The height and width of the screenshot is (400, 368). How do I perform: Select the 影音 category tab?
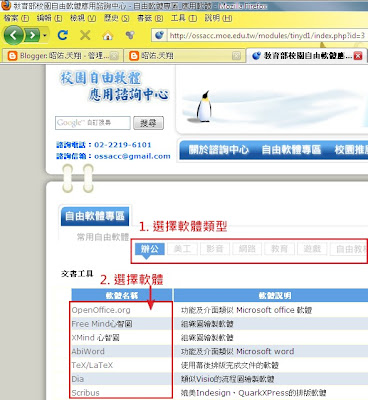click(215, 249)
